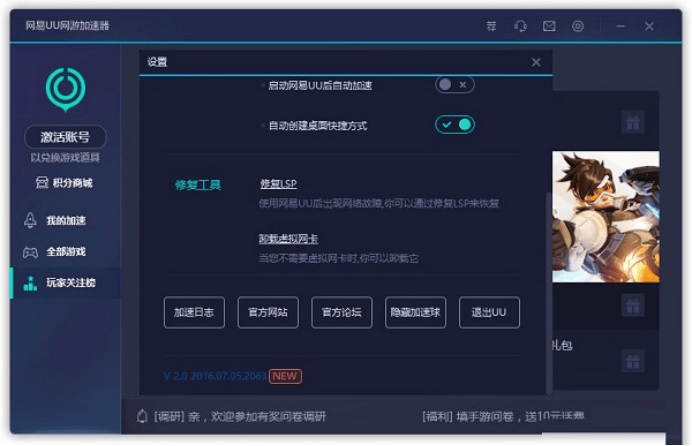Click the gift box icon beside 礼包

[x=632, y=360]
